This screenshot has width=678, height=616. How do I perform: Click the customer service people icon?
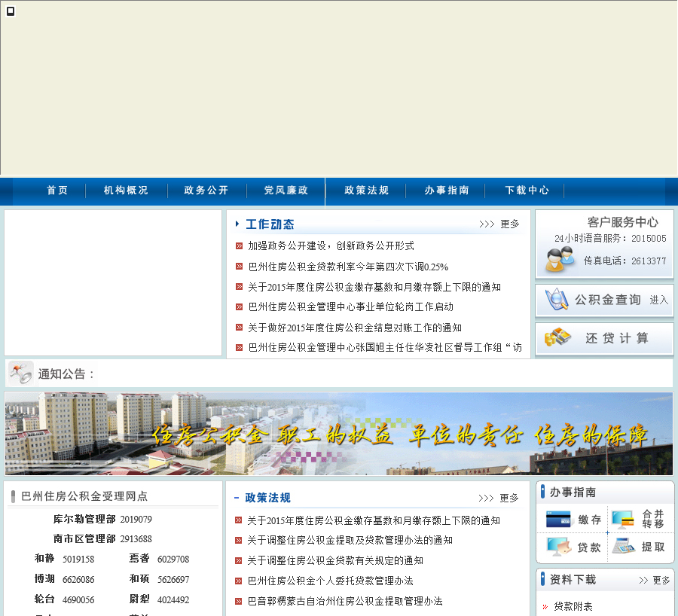560,259
